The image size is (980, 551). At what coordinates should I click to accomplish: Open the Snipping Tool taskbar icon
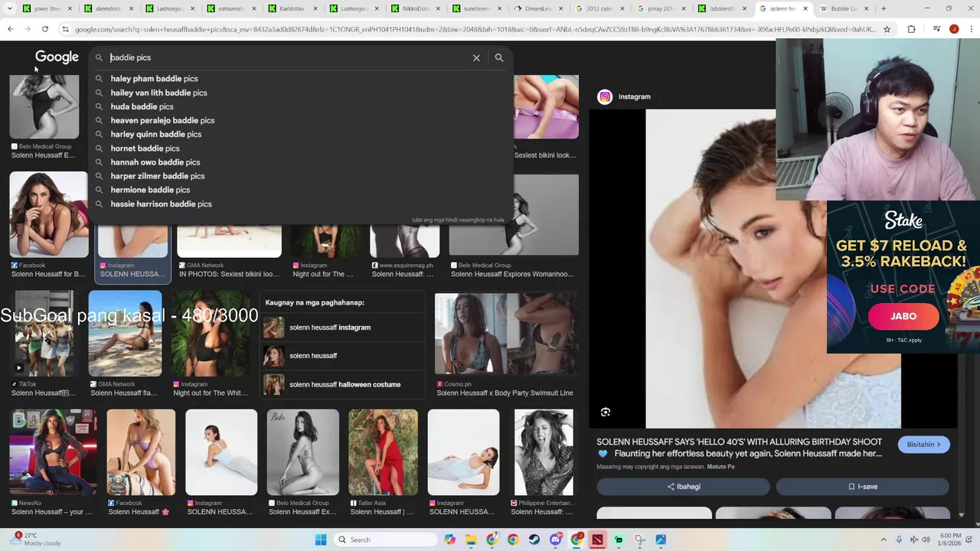point(639,540)
